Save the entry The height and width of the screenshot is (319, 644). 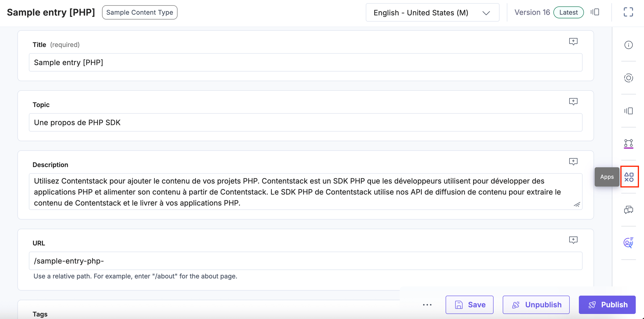[x=469, y=305]
